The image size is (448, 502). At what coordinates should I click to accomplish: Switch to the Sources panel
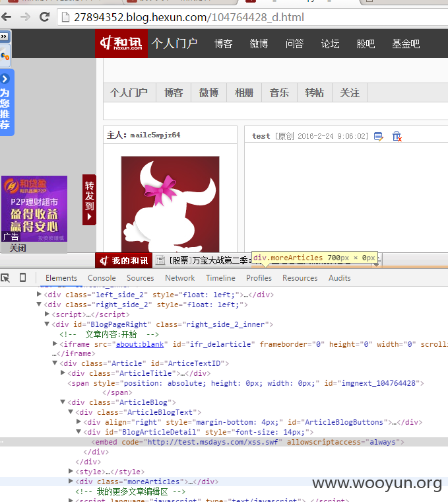(140, 278)
